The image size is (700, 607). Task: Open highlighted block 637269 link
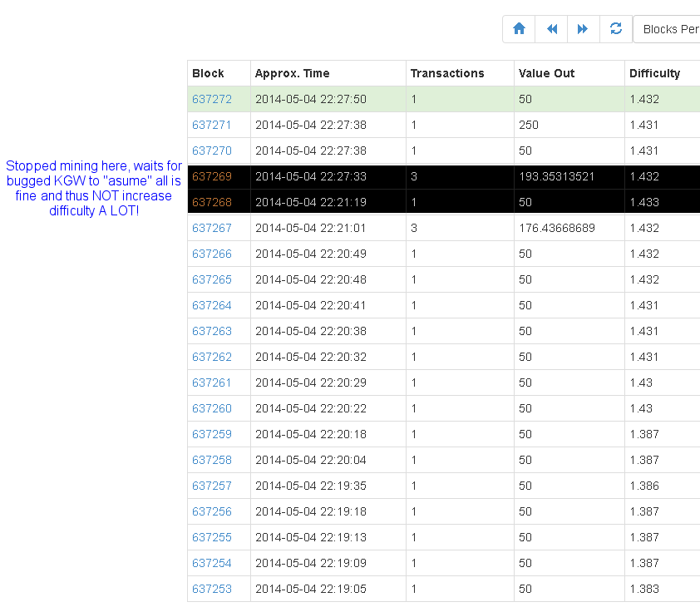[212, 176]
